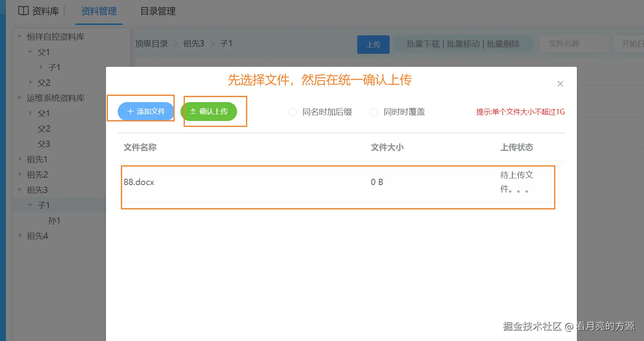Select the 祖先4 tree label
The width and height of the screenshot is (644, 341).
point(37,236)
